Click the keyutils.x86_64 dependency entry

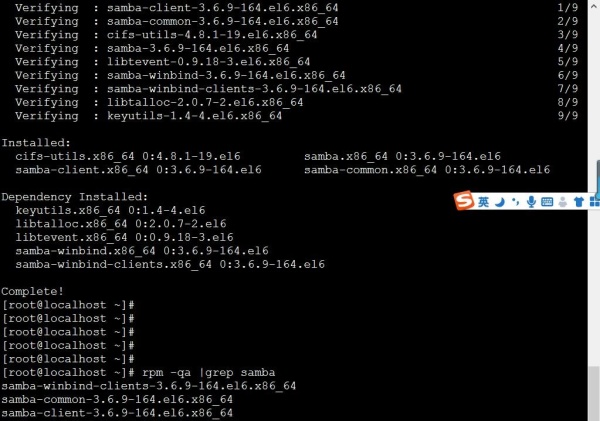coord(110,210)
